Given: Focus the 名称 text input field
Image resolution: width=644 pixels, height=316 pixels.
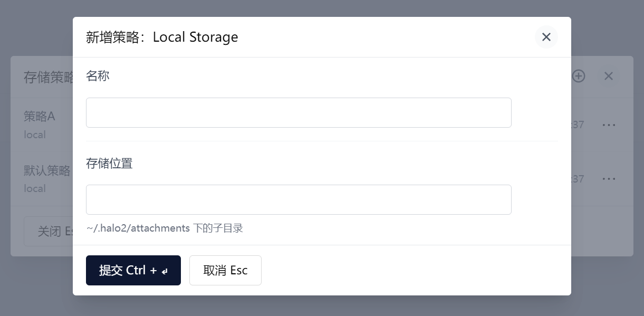Looking at the screenshot, I should click(299, 112).
